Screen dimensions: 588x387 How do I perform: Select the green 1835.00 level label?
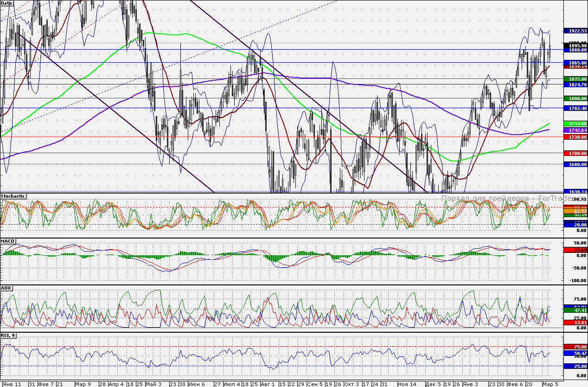pyautogui.click(x=575, y=79)
